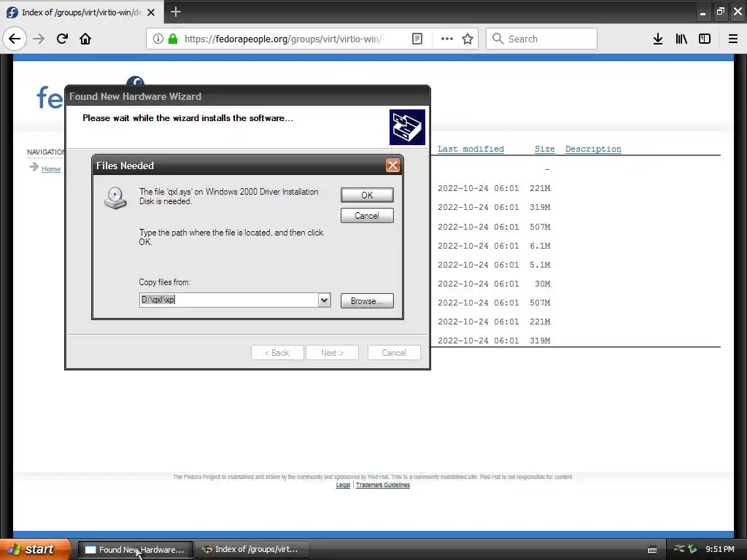The image size is (747, 560).
Task: Click the 5.1M size entry
Action: [540, 265]
